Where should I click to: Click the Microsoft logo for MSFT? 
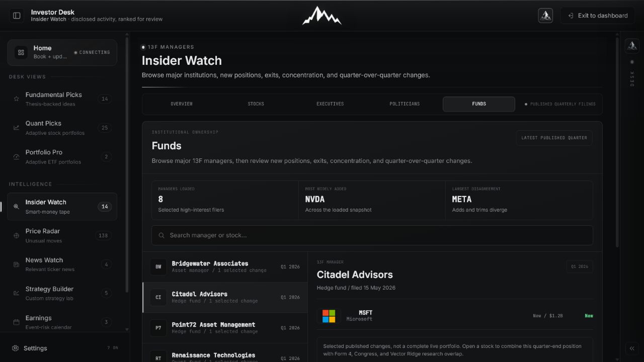tap(329, 316)
